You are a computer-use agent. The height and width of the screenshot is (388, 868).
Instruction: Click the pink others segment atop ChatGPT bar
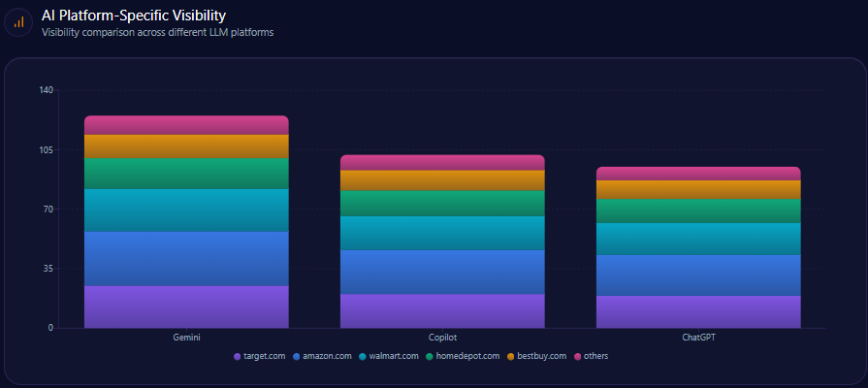(x=698, y=174)
